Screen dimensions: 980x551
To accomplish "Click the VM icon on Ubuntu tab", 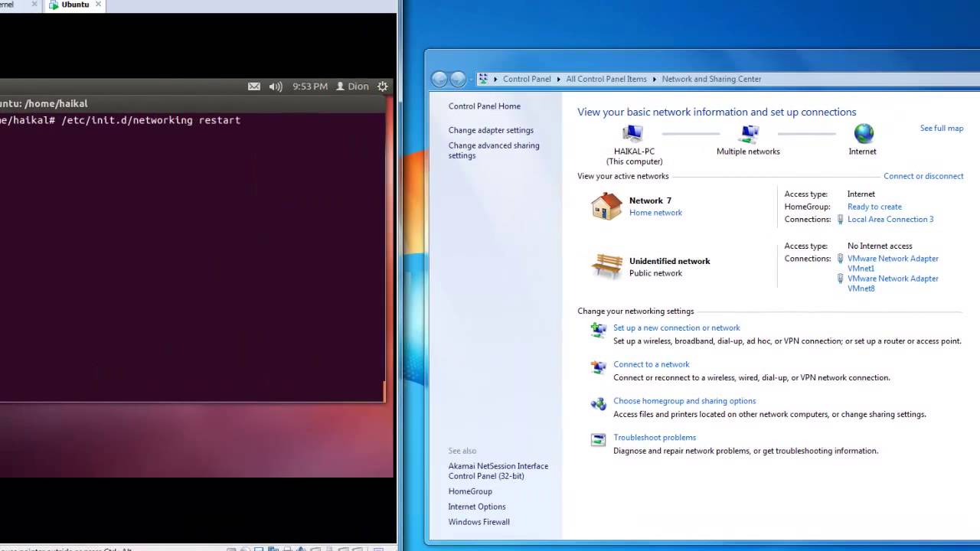I will tap(54, 5).
